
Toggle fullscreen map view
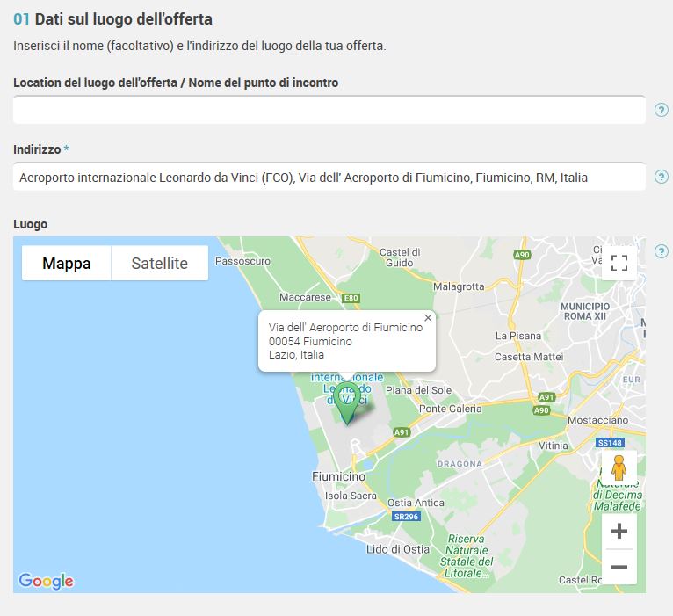click(x=619, y=263)
